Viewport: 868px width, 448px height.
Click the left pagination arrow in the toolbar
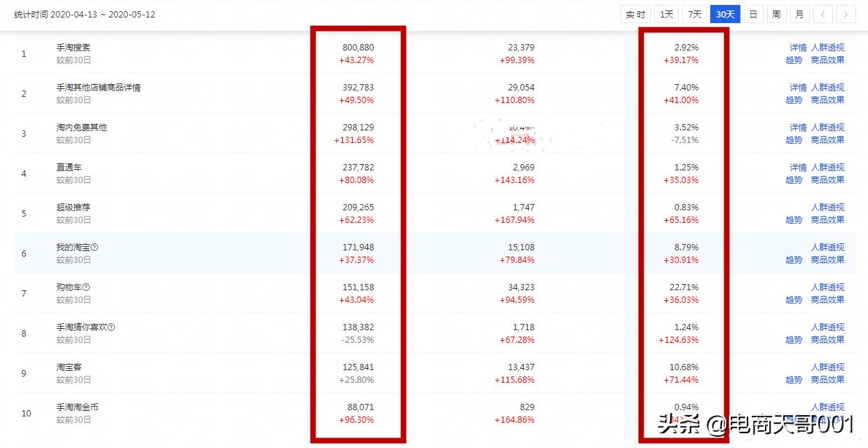point(822,14)
